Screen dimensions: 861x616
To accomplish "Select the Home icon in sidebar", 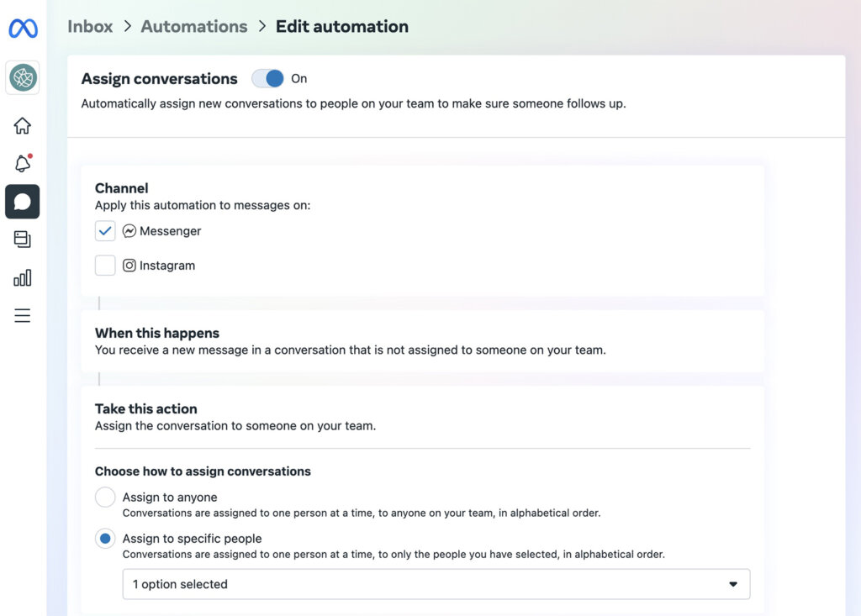I will point(23,124).
